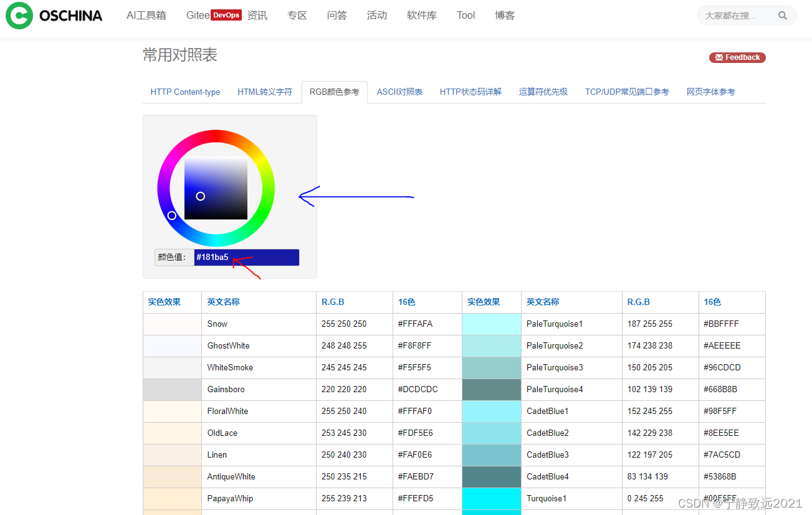
Task: Switch to HTTP状态码详解 tab
Action: [x=470, y=92]
